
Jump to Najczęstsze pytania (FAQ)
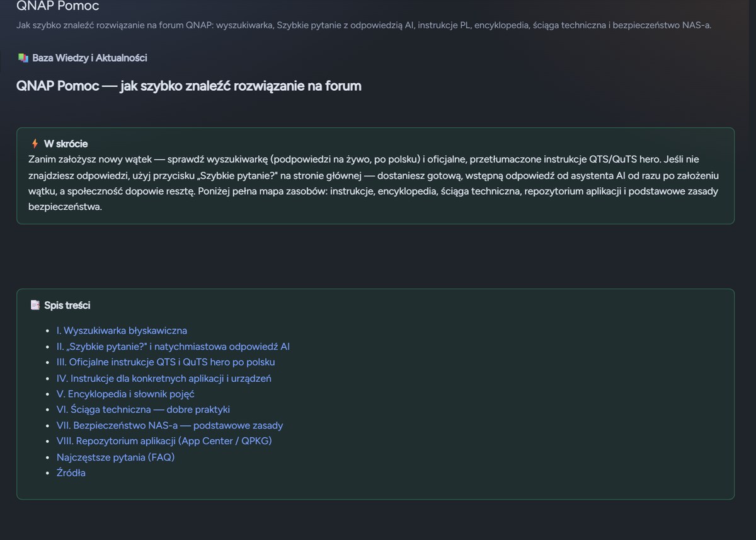[x=115, y=457]
